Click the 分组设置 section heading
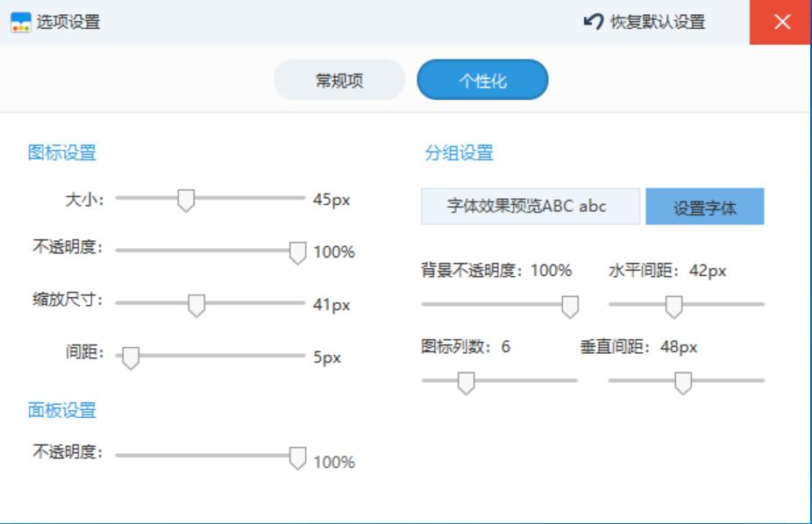The width and height of the screenshot is (812, 524). tap(459, 153)
